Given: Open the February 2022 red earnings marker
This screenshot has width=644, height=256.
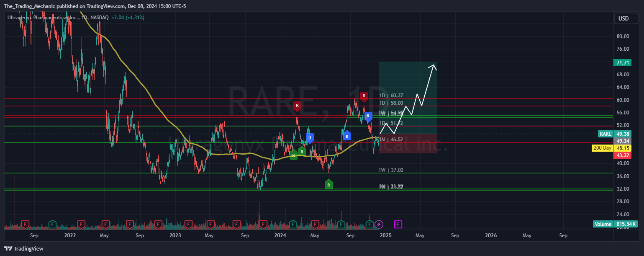Looking at the screenshot, I should (81, 224).
